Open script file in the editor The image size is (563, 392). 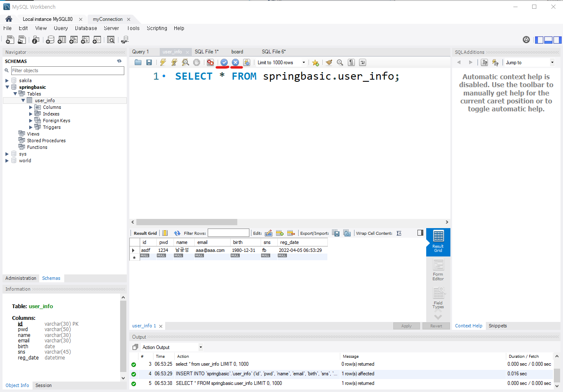point(138,63)
